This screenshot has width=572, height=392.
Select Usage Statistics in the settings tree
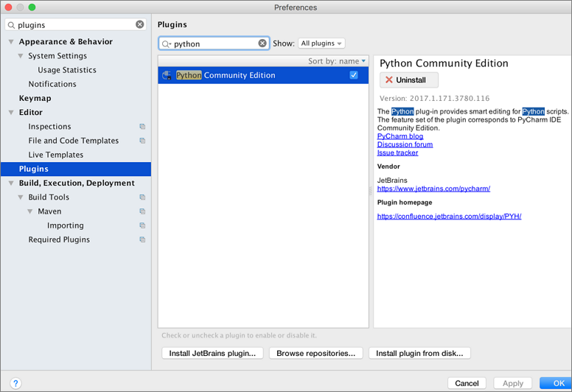[x=67, y=70]
